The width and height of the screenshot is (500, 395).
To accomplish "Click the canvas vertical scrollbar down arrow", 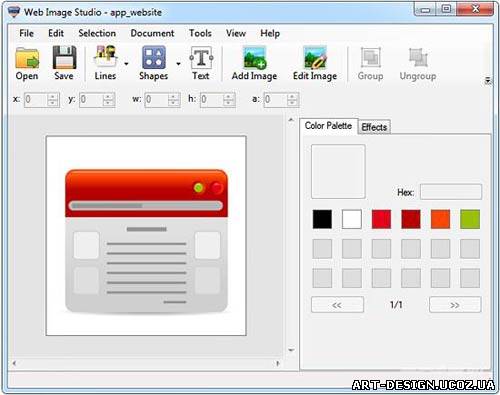I will (x=291, y=350).
